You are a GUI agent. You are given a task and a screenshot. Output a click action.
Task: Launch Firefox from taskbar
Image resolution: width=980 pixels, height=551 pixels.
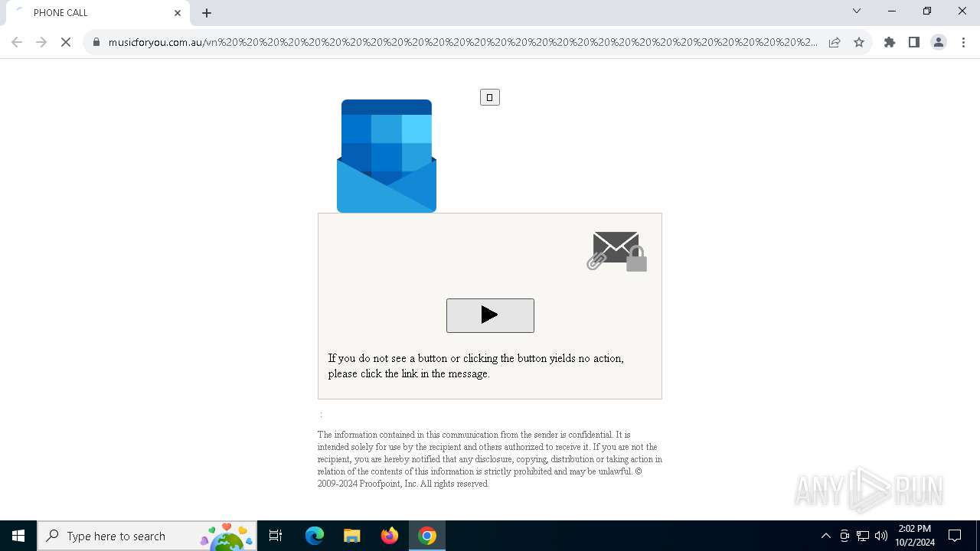point(390,536)
